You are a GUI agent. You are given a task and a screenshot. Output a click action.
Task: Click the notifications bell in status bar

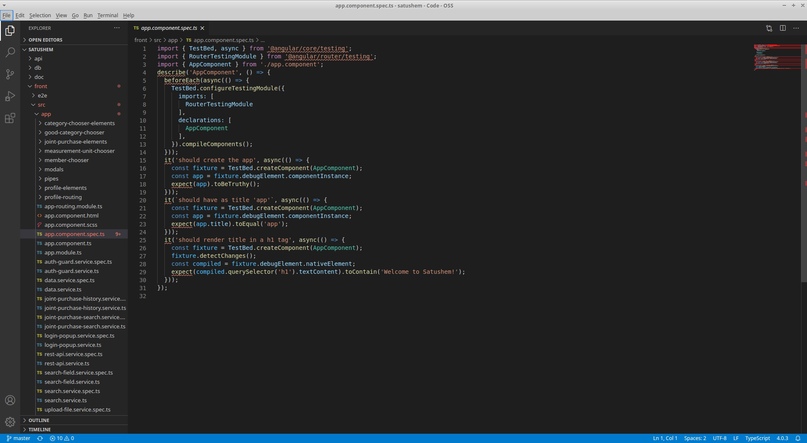click(799, 438)
